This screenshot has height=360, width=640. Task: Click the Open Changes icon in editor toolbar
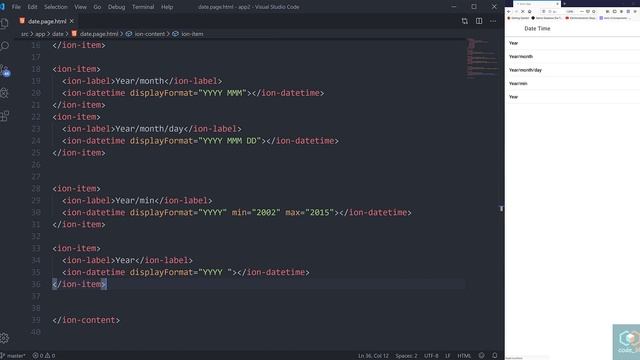(464, 21)
